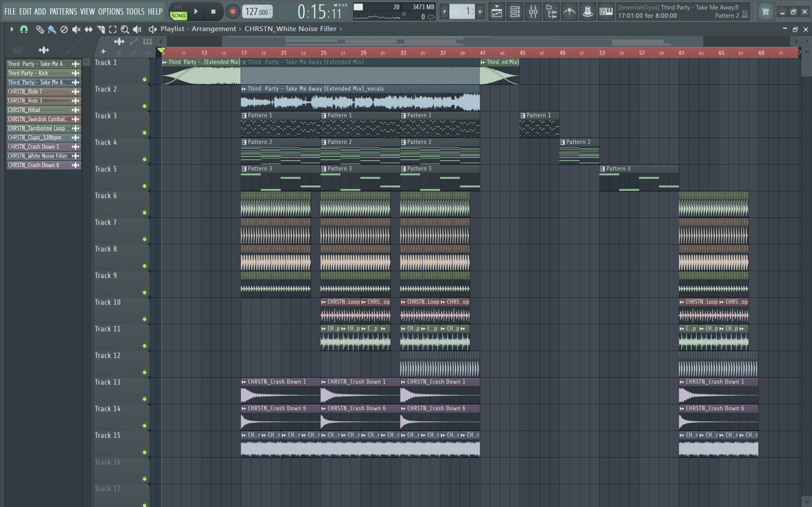This screenshot has width=812, height=507.
Task: Arm recording with the red Record button
Action: pyautogui.click(x=233, y=11)
